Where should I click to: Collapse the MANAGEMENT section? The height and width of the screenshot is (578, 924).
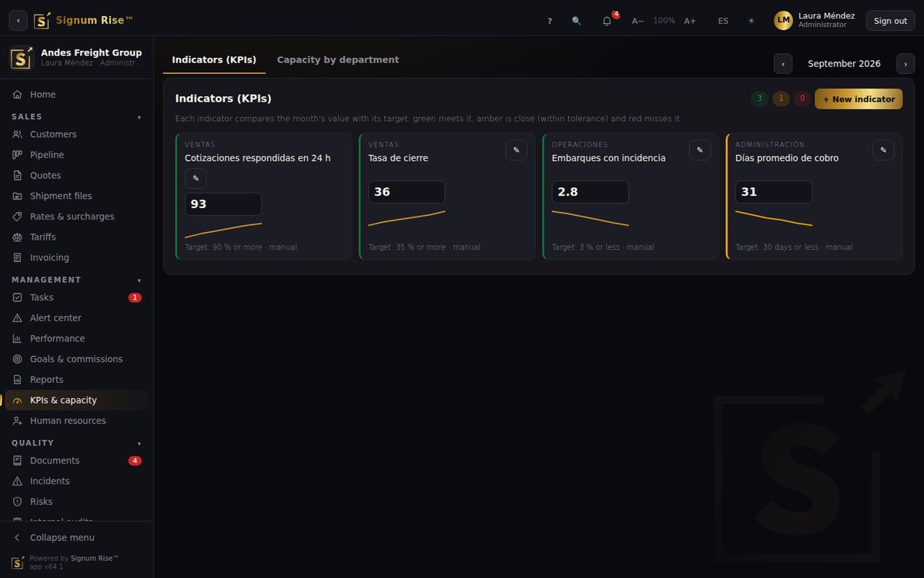tap(77, 280)
